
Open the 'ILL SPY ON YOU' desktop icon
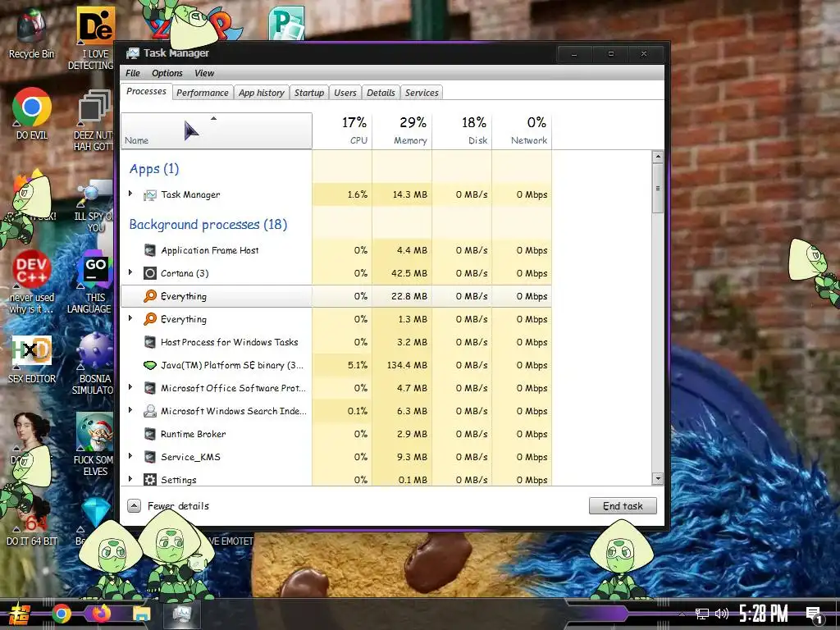94,206
